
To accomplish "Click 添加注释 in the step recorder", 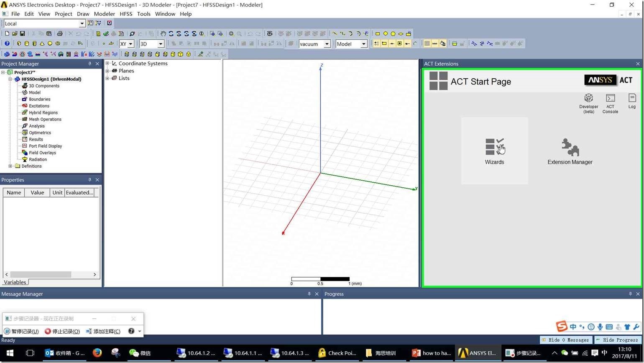I will coord(103,331).
